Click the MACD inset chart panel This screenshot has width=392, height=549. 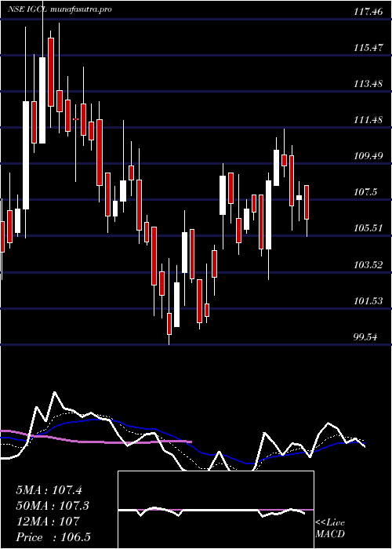click(216, 510)
